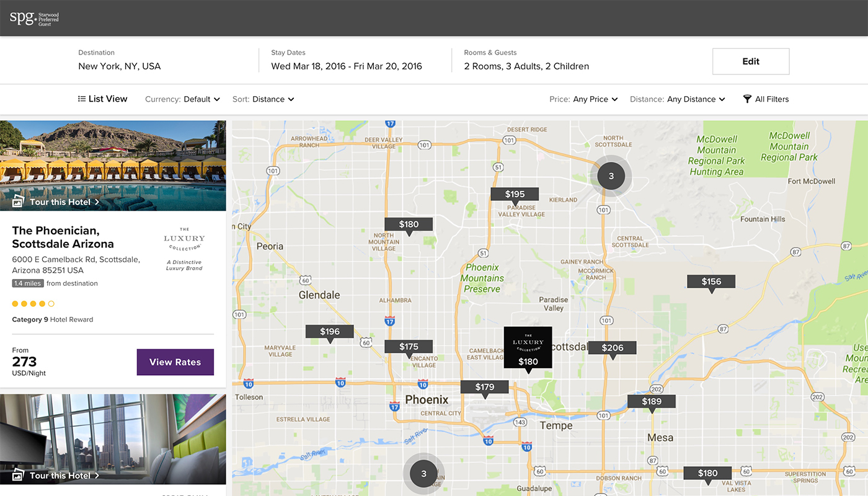Click View Rates for The Phoenician

175,362
